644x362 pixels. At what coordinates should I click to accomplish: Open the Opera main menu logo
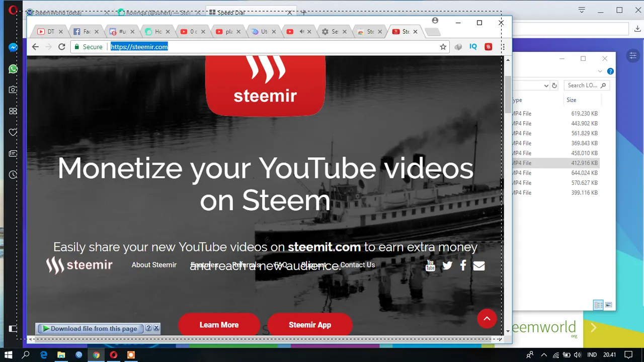pyautogui.click(x=13, y=10)
